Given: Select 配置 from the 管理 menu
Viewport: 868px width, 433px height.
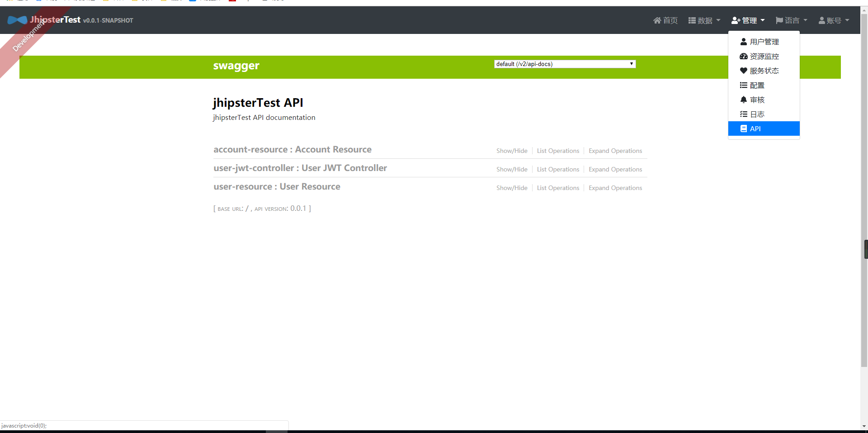Looking at the screenshot, I should tap(764, 85).
